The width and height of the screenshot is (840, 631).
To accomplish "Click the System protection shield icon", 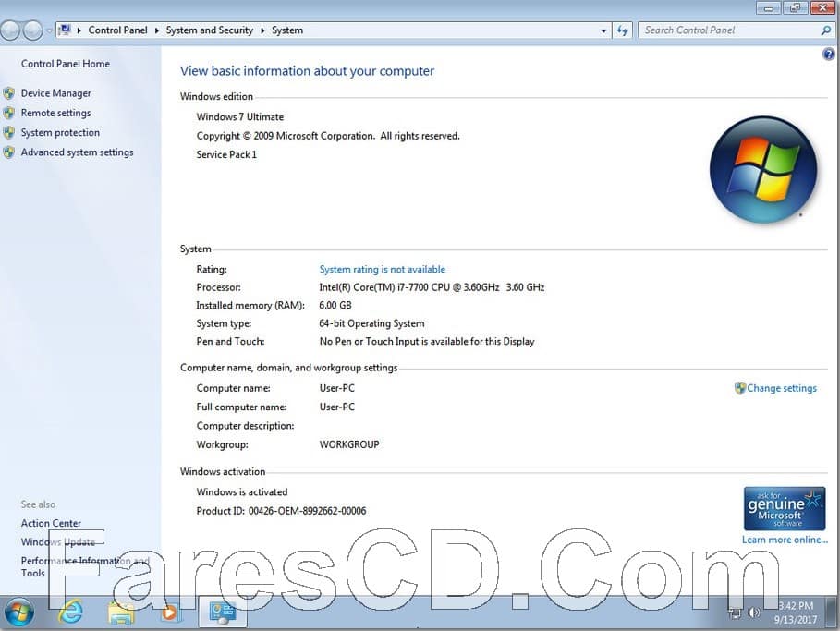I will (9, 132).
